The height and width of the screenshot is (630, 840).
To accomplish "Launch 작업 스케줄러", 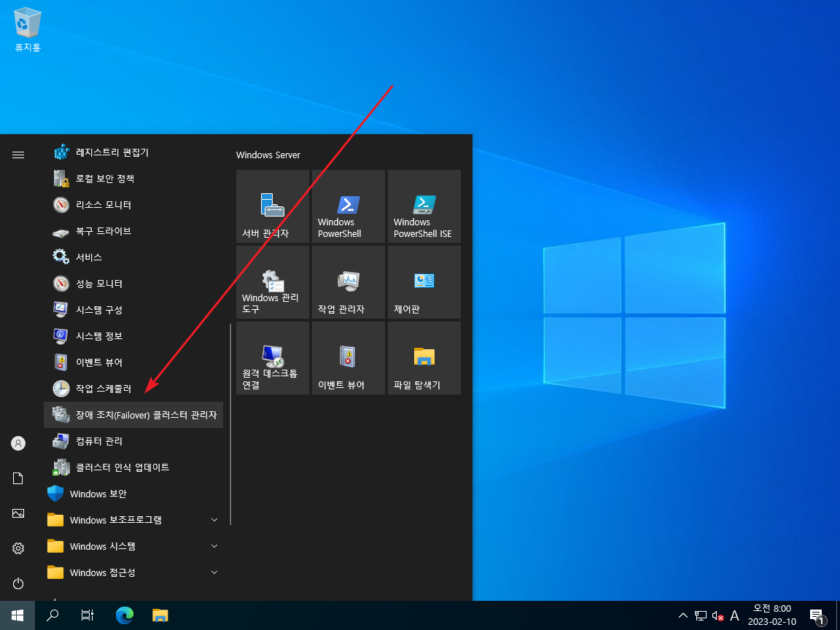I will pos(133,389).
